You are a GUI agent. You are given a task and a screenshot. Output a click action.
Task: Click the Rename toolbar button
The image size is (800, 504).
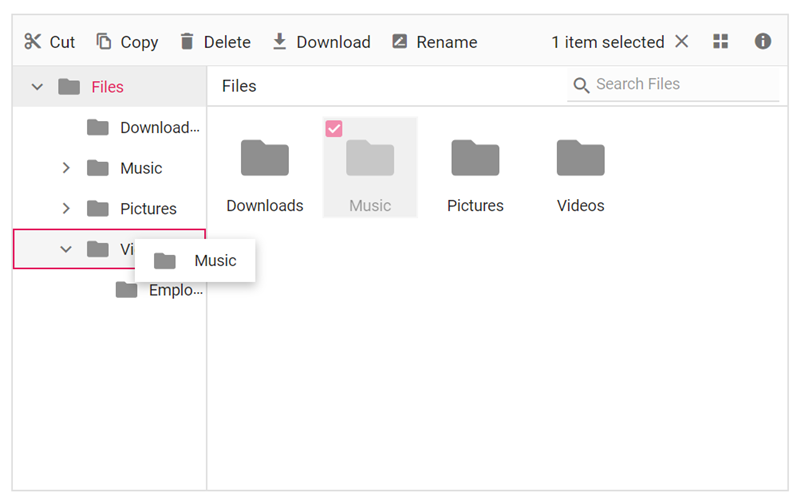tap(434, 42)
